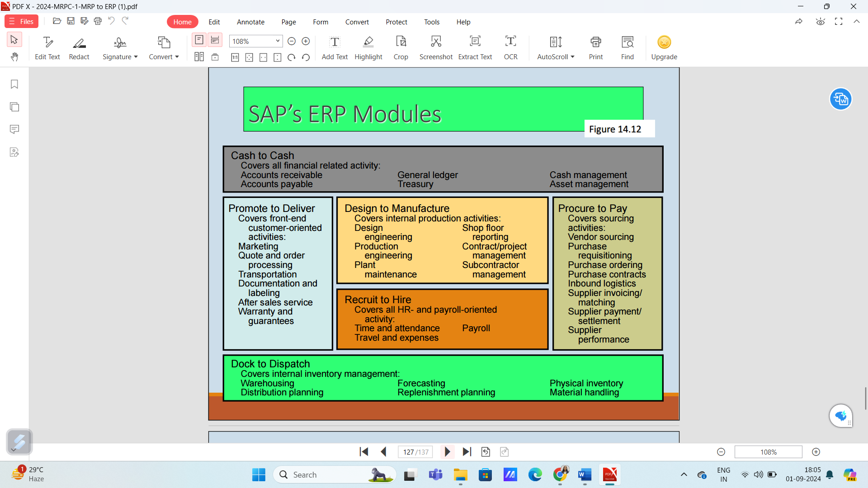The image size is (868, 488).
Task: Click the fullscreen icon
Action: coord(839,22)
